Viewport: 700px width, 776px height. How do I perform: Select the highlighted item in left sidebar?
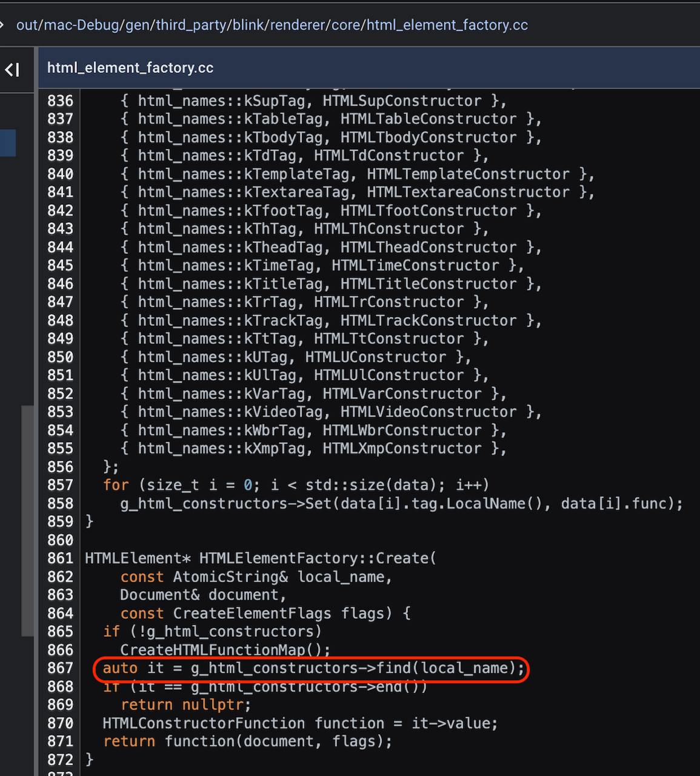[x=8, y=143]
